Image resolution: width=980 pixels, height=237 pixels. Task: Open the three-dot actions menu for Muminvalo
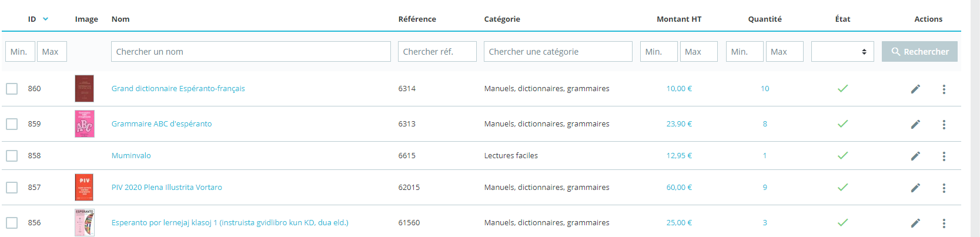pos(944,156)
